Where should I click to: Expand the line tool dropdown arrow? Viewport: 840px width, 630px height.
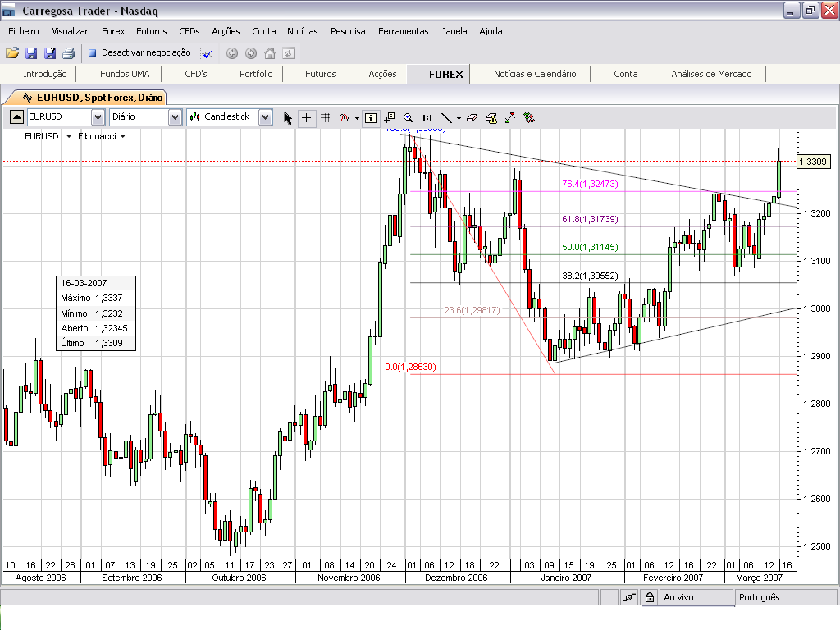pos(459,118)
